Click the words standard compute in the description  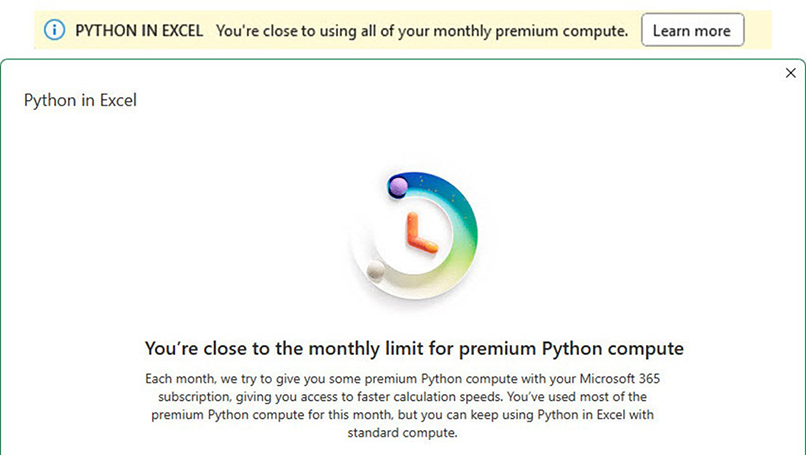pos(402,433)
